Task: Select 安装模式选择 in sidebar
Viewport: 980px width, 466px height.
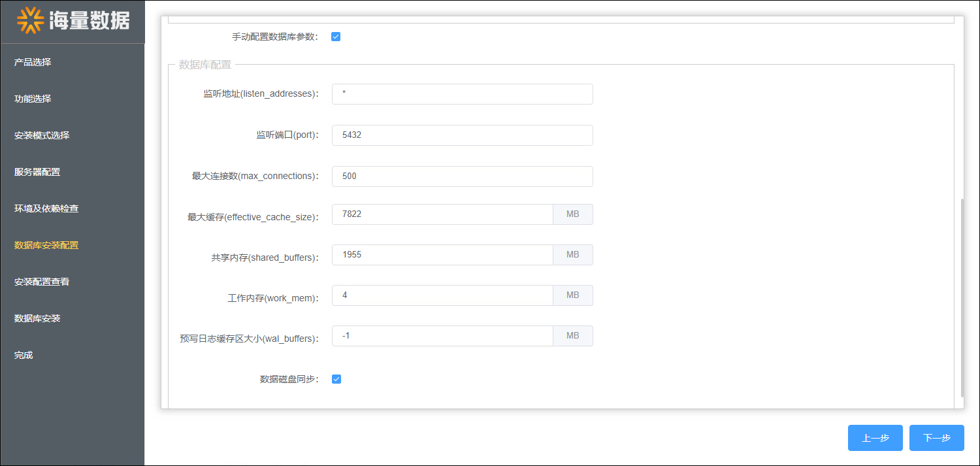Action: tap(42, 135)
